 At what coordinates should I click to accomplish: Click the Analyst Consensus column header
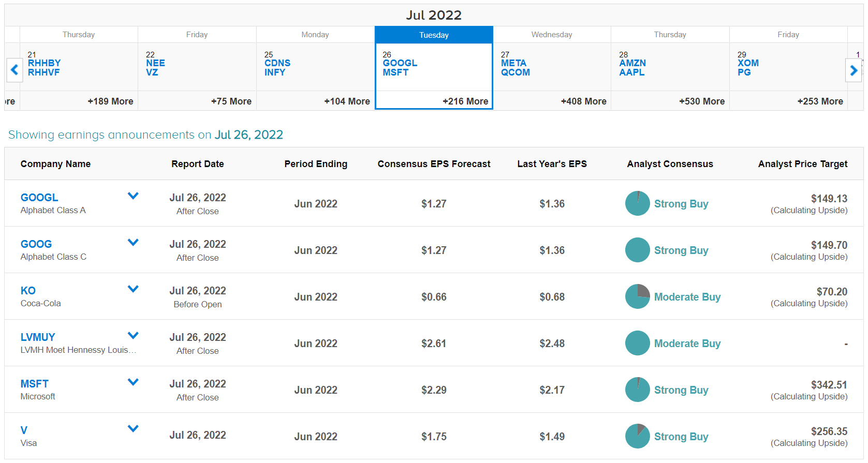tap(670, 164)
